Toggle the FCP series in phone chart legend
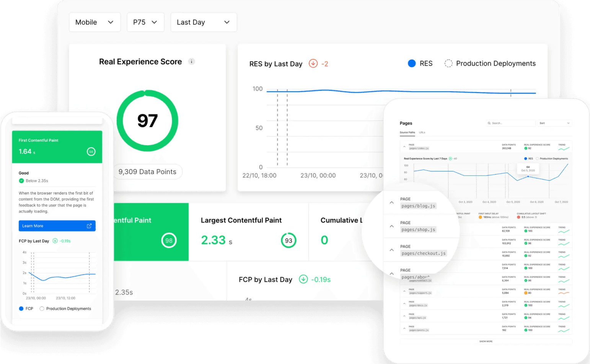Image resolution: width=590 pixels, height=364 pixels. [x=21, y=309]
